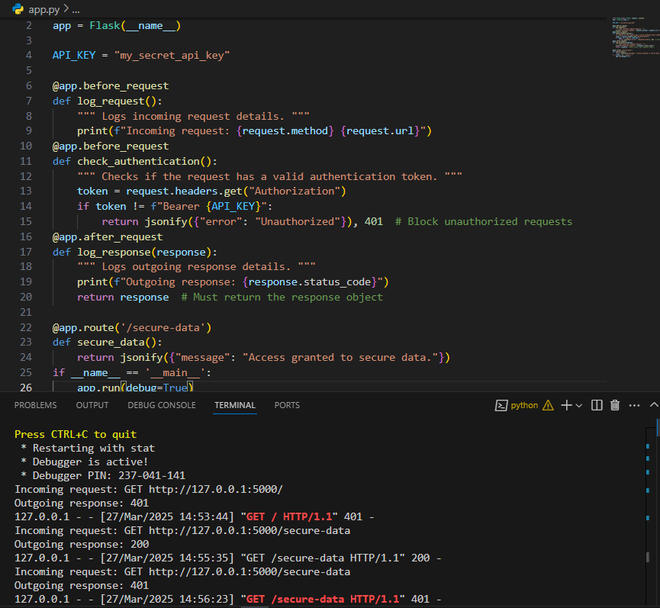Kill terminal using the trash icon
This screenshot has width=660, height=608.
[615, 405]
